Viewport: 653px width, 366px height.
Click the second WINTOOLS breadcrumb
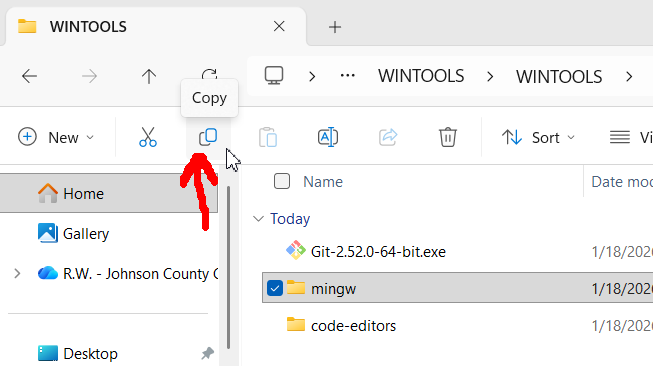tap(559, 77)
